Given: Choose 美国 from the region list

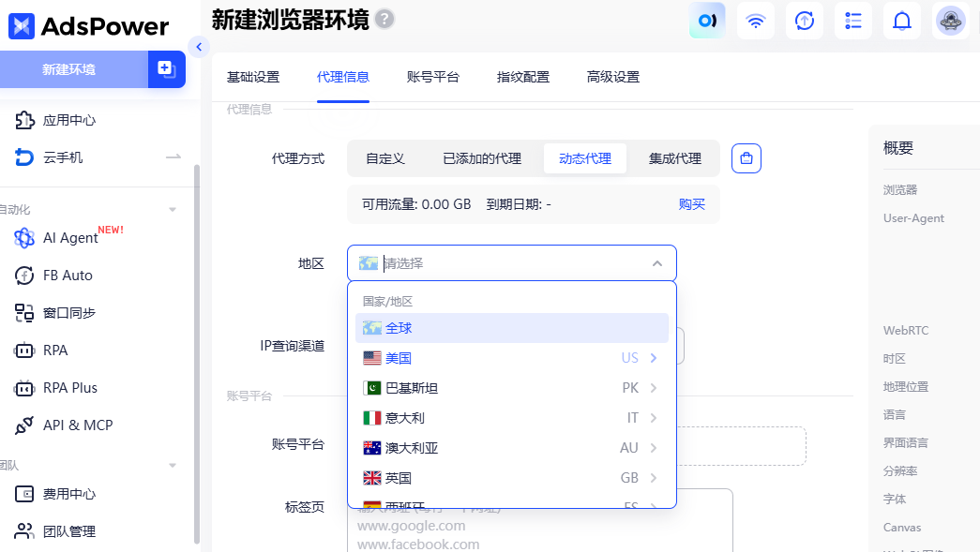Looking at the screenshot, I should pyautogui.click(x=512, y=358).
